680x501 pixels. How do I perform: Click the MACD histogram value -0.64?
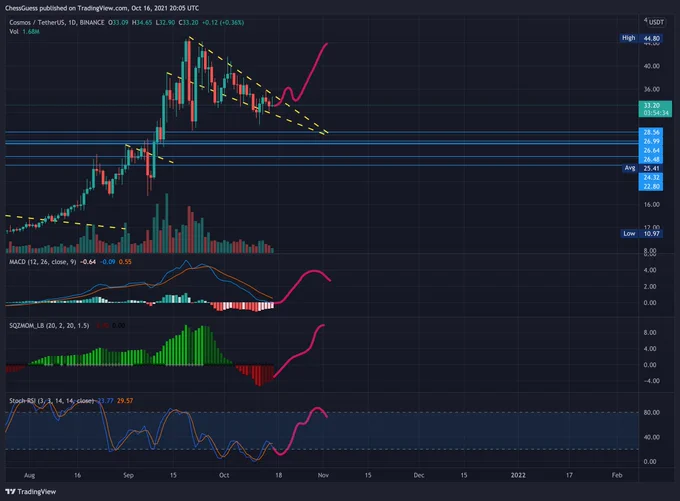pyautogui.click(x=88, y=262)
